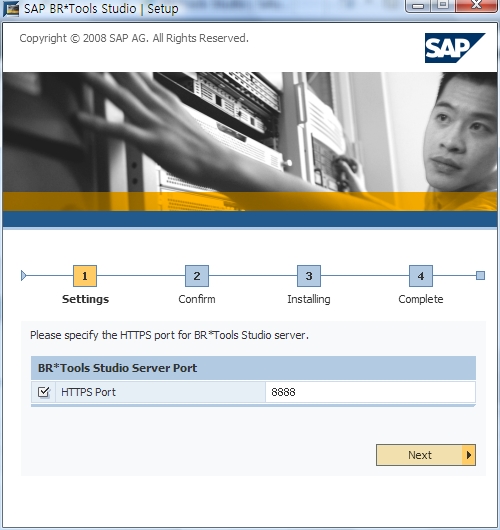Viewport: 500px width, 530px height.
Task: Toggle the HTTPS Port checkbox
Action: click(x=44, y=392)
